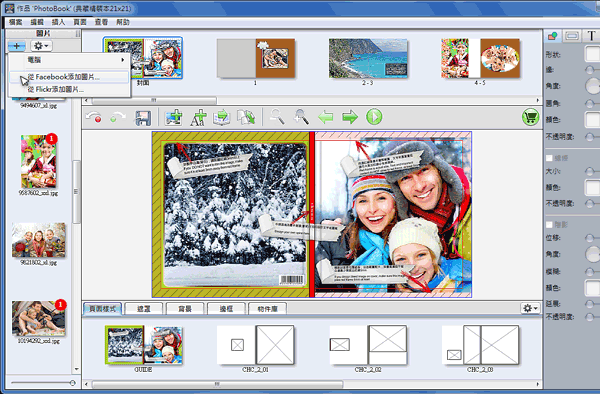Switch to the 遮罩 tab
The image size is (600, 394).
click(144, 309)
